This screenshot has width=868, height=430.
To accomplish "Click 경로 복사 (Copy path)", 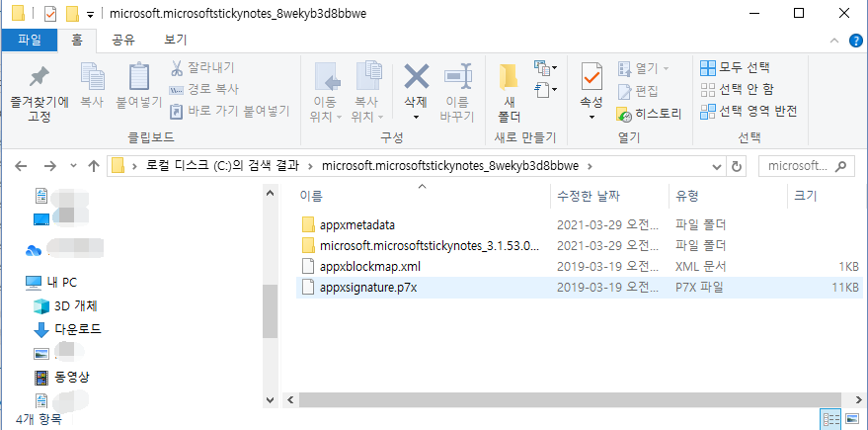I will point(203,89).
